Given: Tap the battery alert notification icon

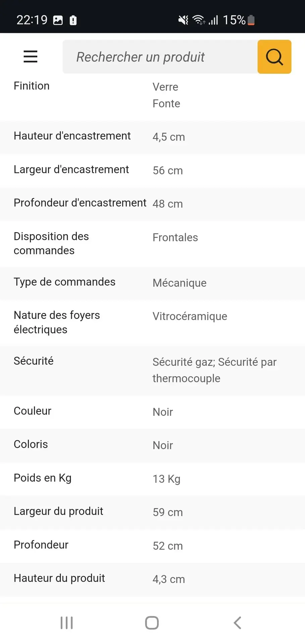Looking at the screenshot, I should (73, 20).
